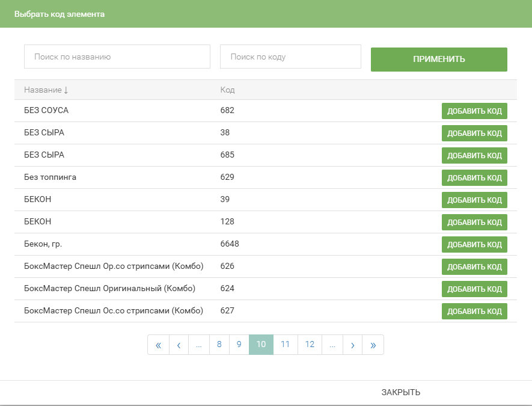
Task: Add code for БЕЗ СОУСА 682
Action: coord(474,111)
